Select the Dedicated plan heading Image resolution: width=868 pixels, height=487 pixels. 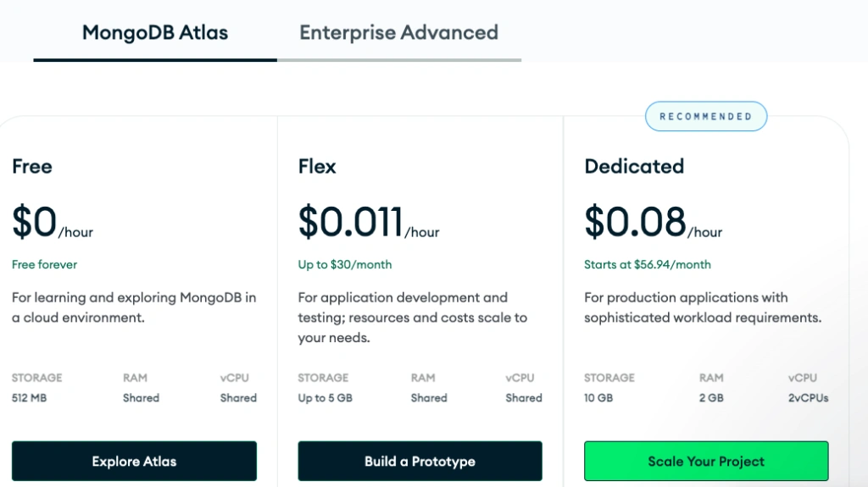[x=634, y=167]
